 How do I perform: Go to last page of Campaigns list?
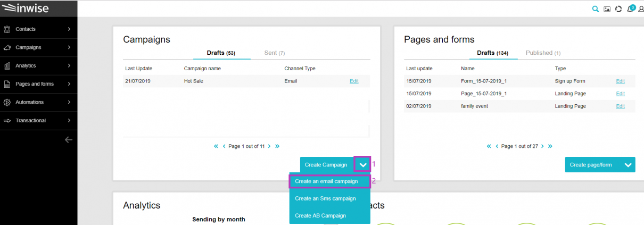277,146
